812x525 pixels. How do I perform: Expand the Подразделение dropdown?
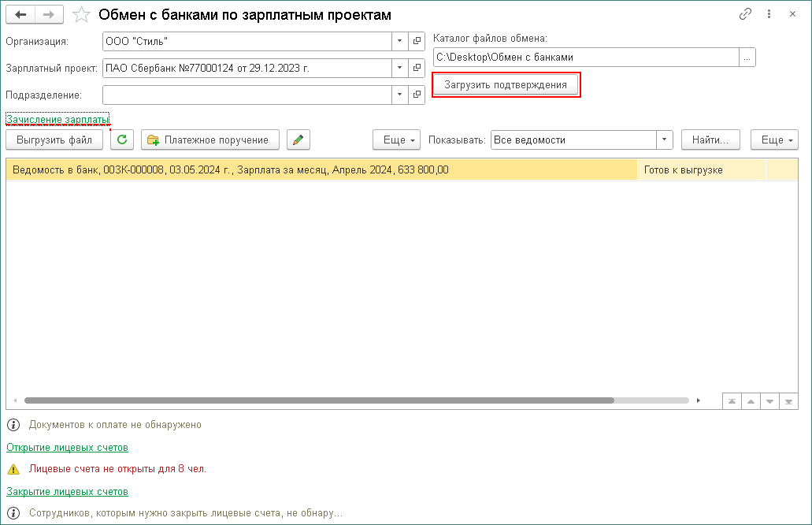pos(399,95)
